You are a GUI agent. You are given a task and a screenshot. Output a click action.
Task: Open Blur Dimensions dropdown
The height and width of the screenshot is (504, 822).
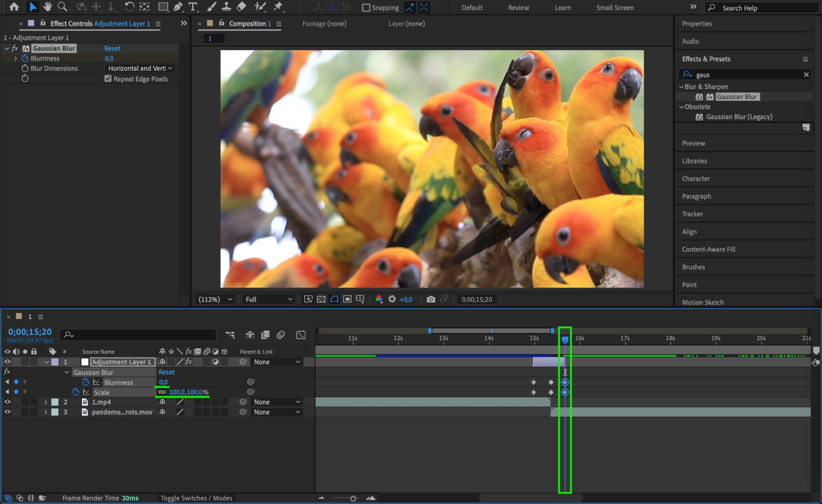click(x=140, y=68)
